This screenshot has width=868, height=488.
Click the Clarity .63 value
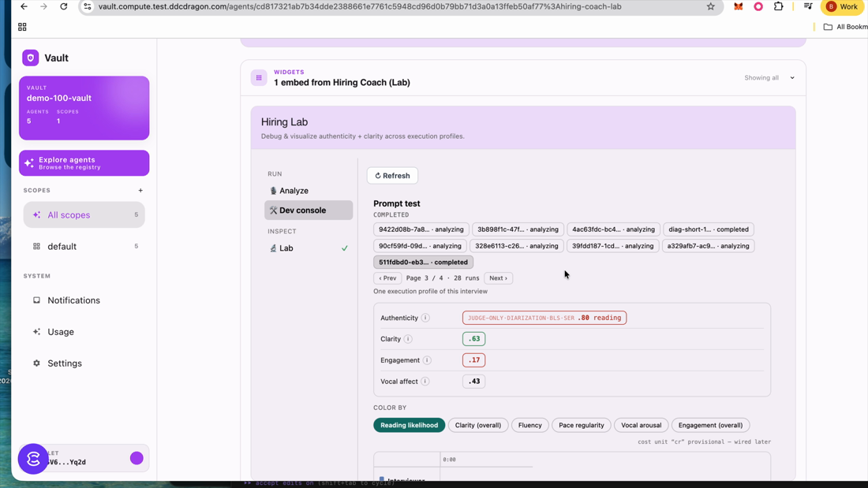[474, 339]
